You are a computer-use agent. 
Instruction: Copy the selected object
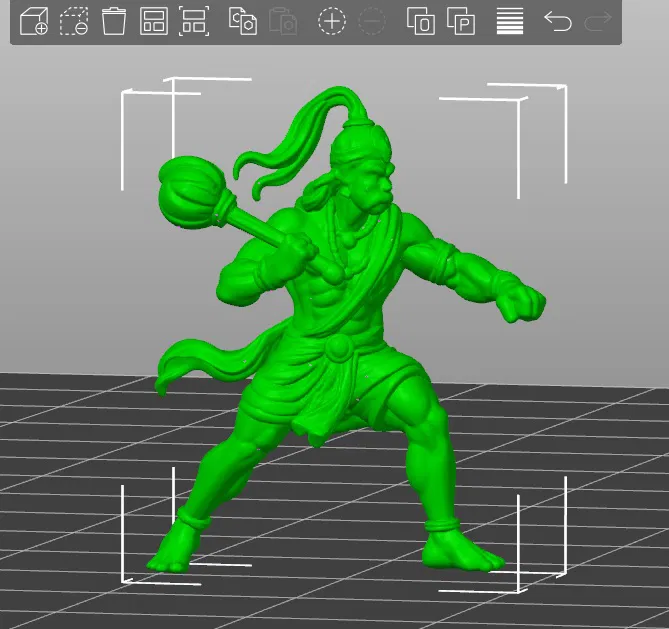[x=243, y=21]
